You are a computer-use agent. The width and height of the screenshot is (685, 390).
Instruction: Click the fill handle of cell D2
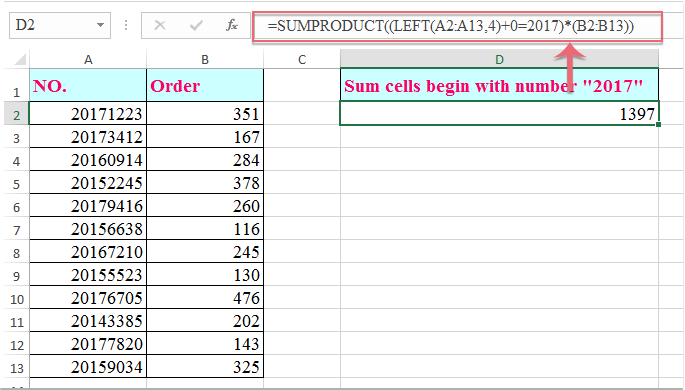coord(658,125)
